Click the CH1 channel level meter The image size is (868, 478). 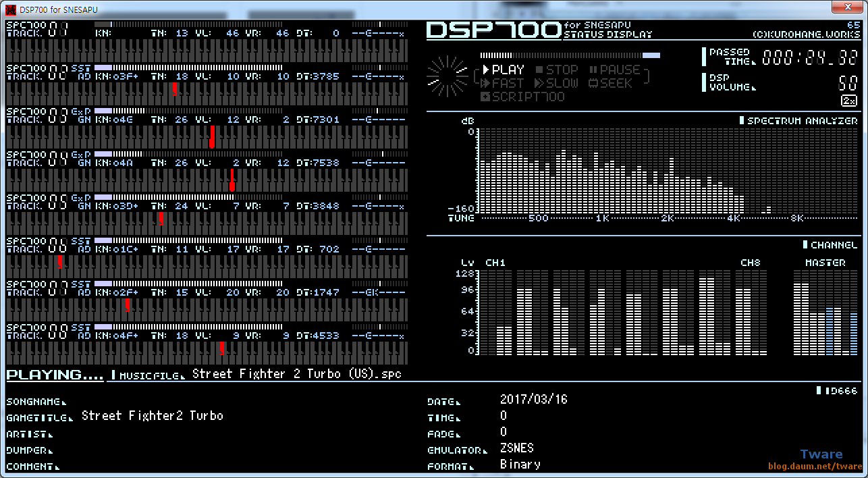pyautogui.click(x=497, y=313)
